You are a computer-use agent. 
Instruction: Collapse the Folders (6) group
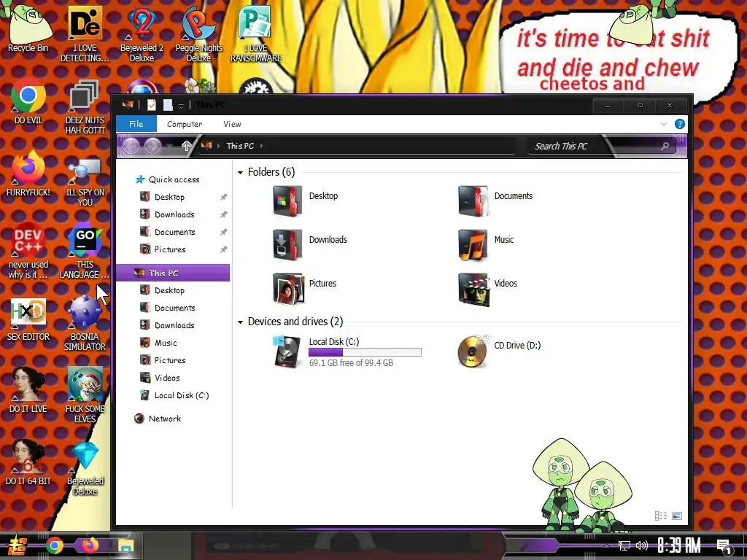[x=240, y=172]
